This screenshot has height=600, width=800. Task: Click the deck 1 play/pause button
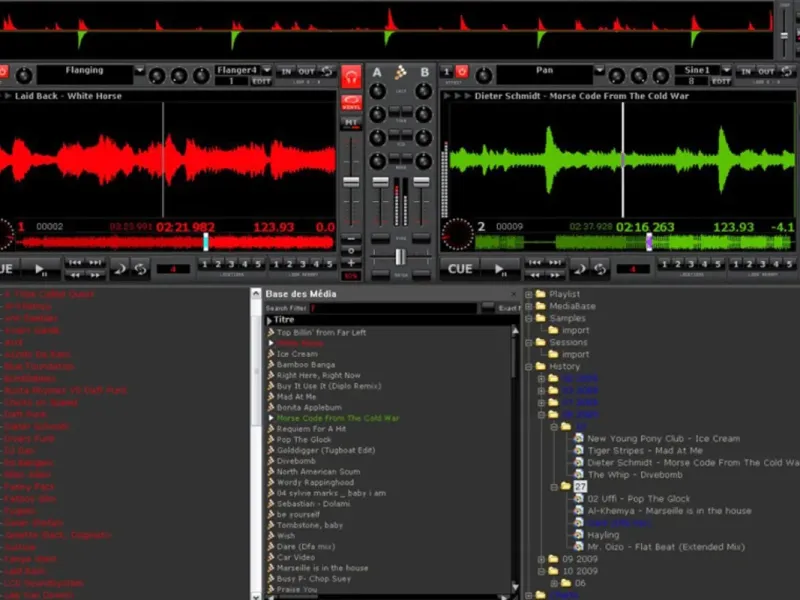[40, 269]
